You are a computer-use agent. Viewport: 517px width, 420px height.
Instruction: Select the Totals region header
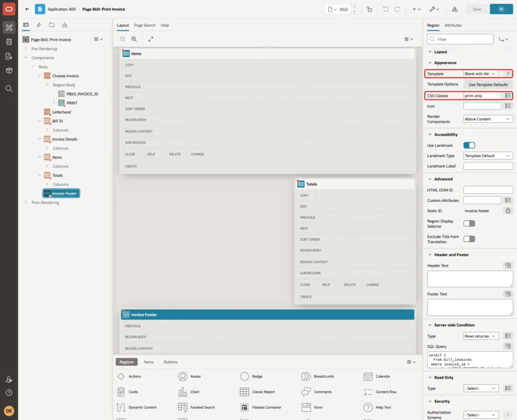[x=354, y=184]
